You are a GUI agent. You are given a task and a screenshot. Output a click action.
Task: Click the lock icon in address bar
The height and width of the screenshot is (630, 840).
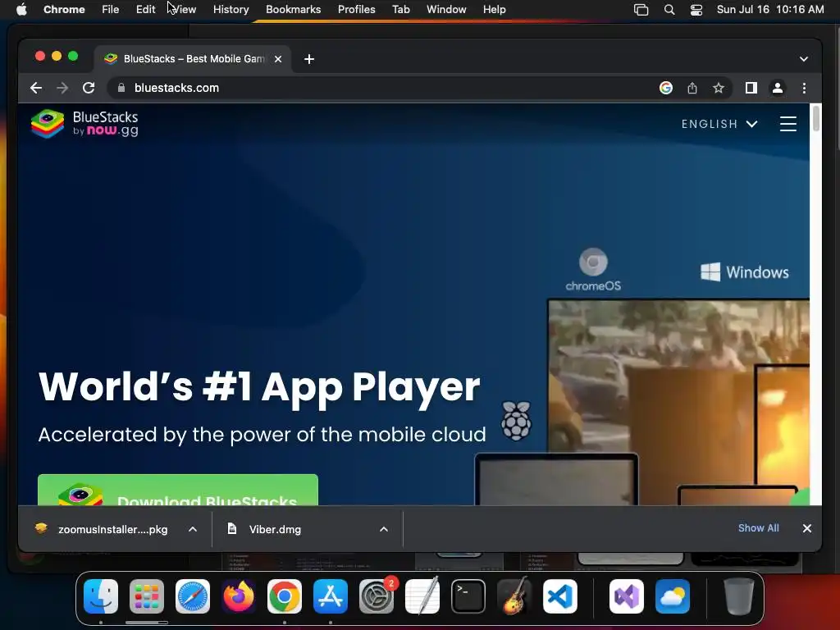121,88
